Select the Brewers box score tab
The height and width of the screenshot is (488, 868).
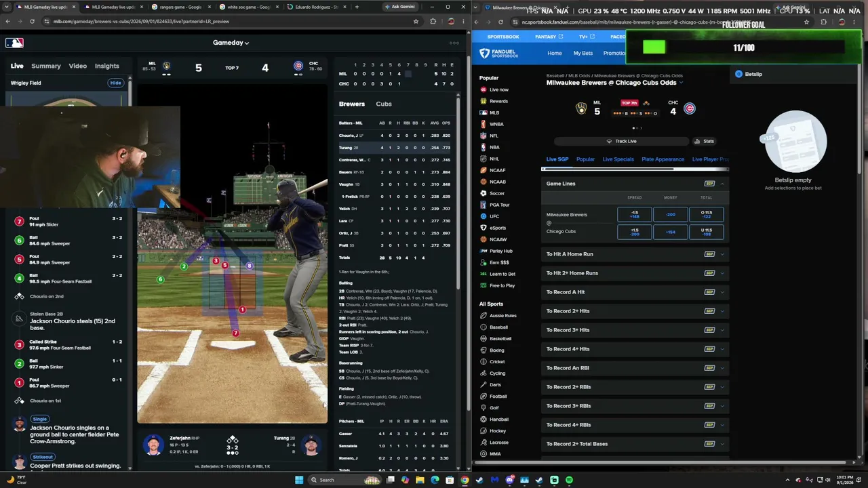[352, 104]
